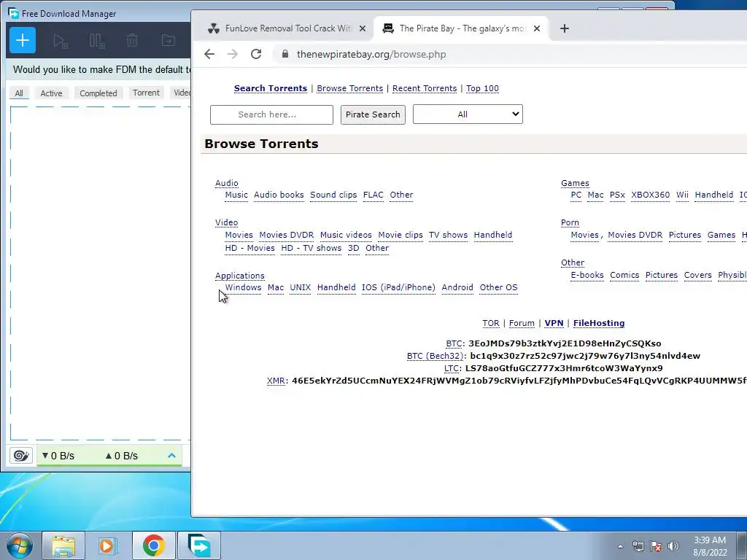Click the volume speaker tray icon
This screenshot has width=747, height=560.
(673, 546)
